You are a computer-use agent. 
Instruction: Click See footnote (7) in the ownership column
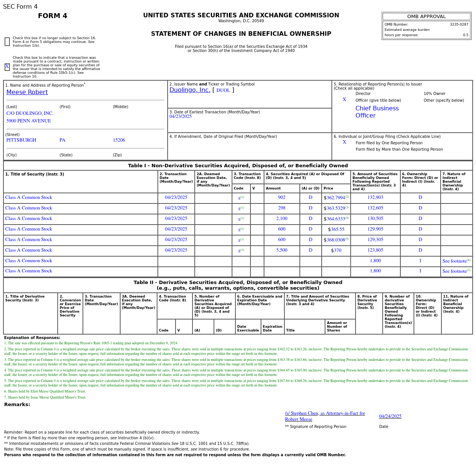(456, 271)
